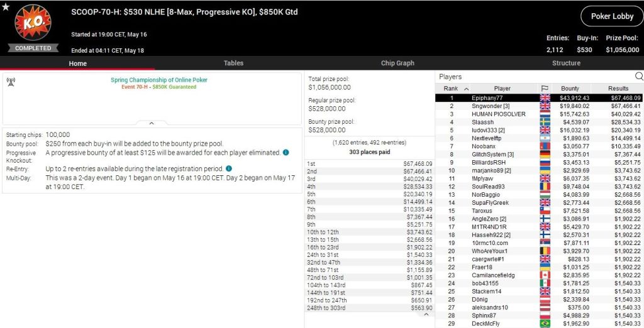
Task: Click the Poker Lobby button
Action: [x=612, y=16]
